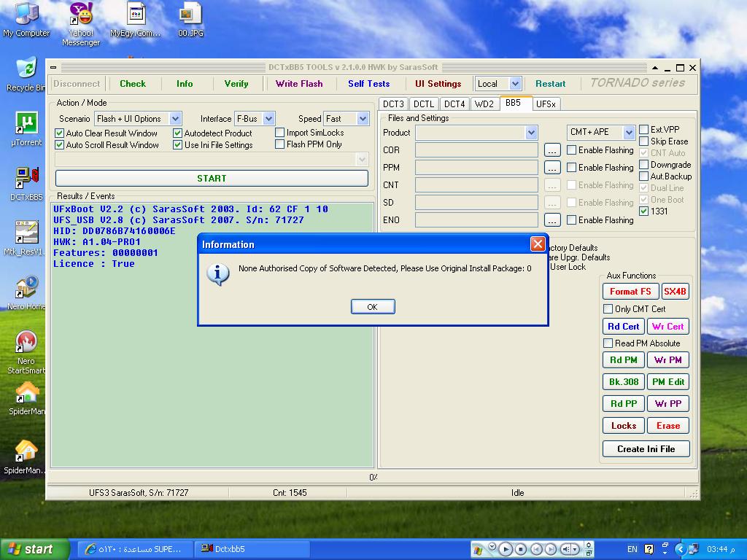
Task: Click the green START button
Action: pyautogui.click(x=212, y=178)
